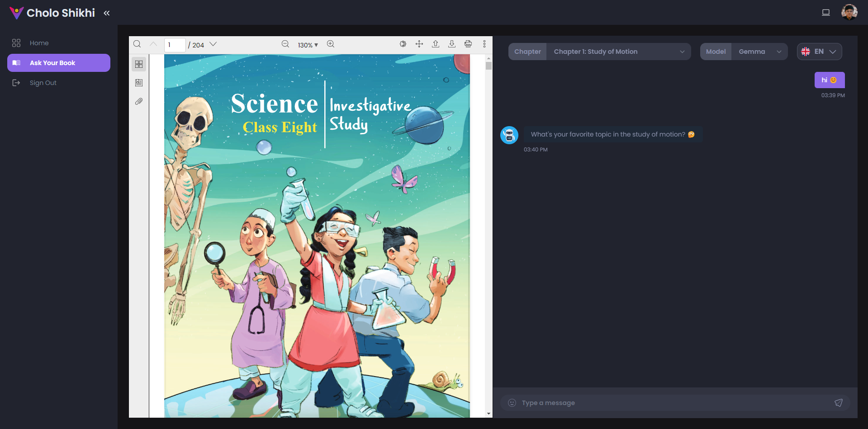Open the emoji picker in message box

click(x=512, y=403)
